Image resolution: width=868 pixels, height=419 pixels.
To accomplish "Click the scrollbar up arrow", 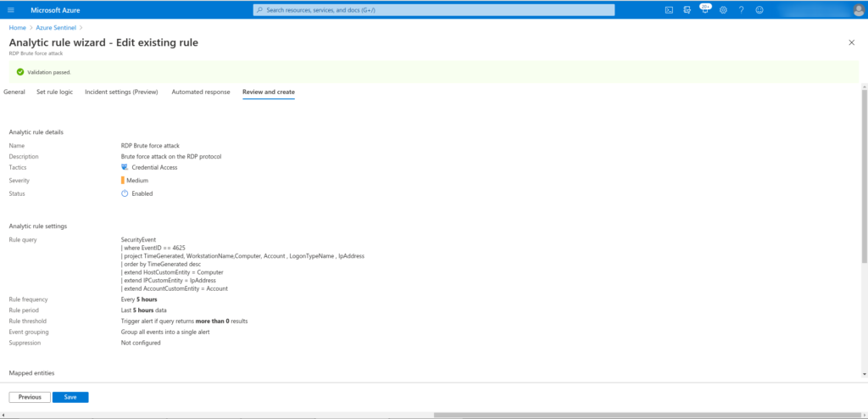I will pos(865,87).
